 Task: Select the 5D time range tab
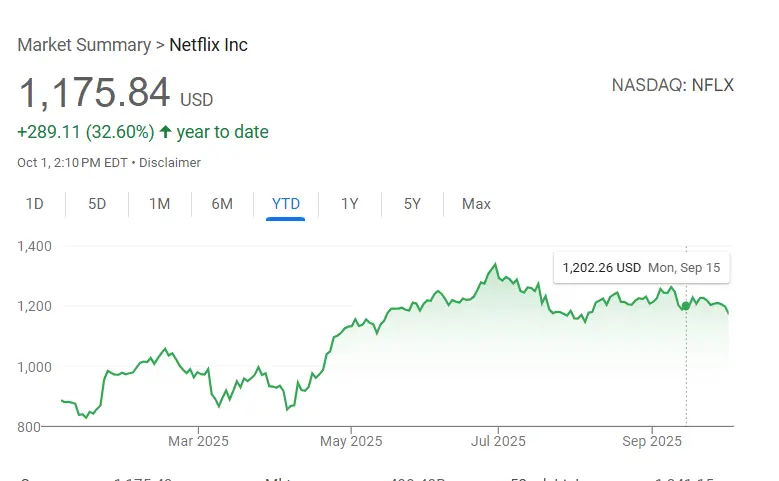click(x=97, y=204)
